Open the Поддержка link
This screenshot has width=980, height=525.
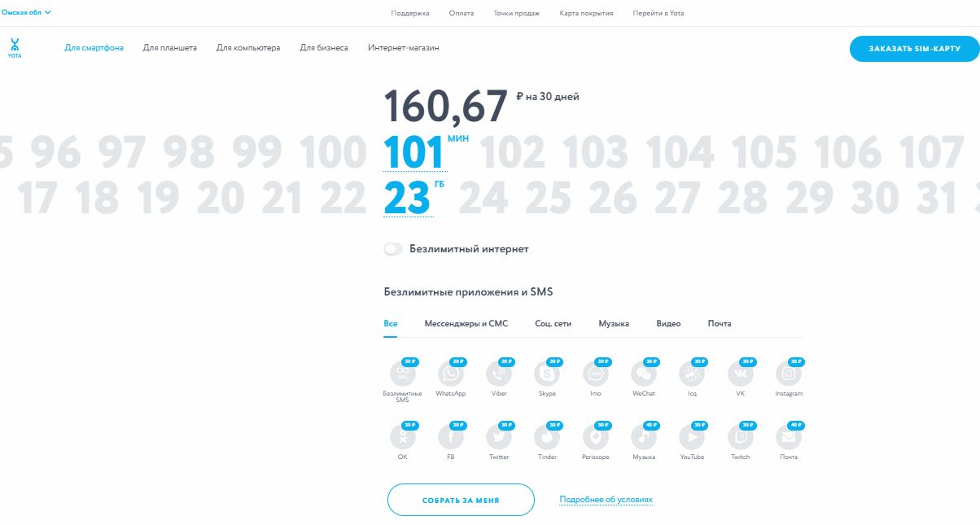(410, 13)
